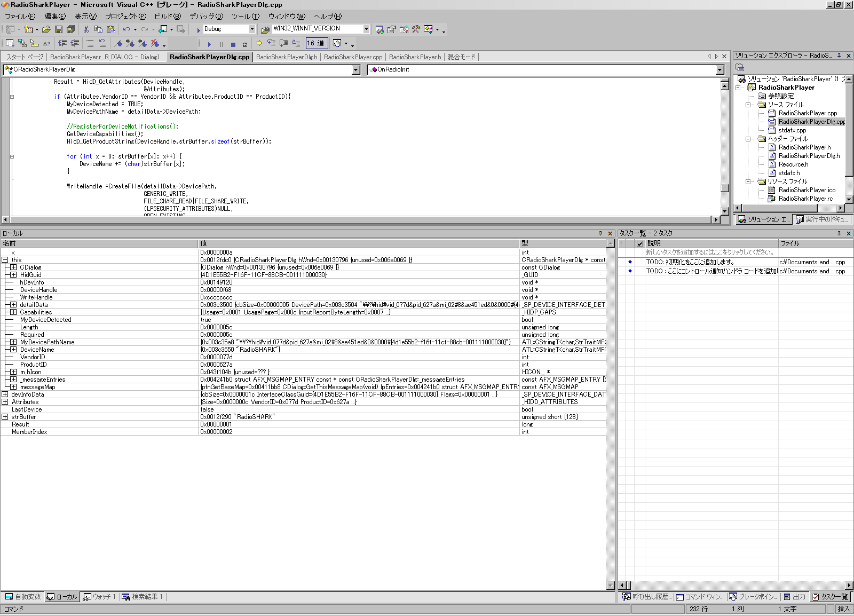Open the ファイル(F) menu

pyautogui.click(x=20, y=17)
